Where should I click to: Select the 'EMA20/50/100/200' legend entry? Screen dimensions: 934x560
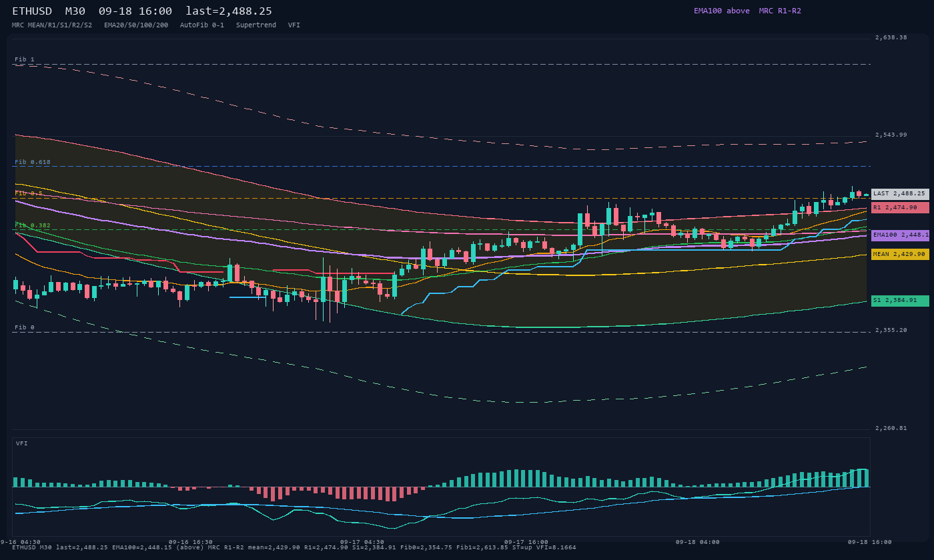point(136,25)
